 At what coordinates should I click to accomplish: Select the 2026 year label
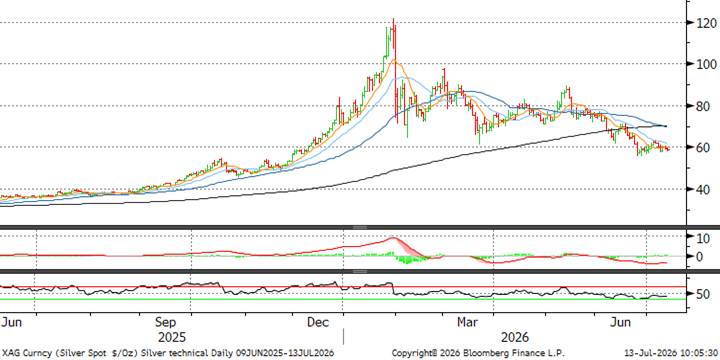[515, 337]
